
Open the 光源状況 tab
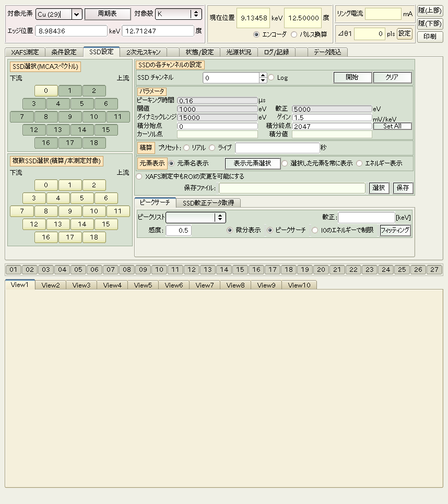(239, 52)
